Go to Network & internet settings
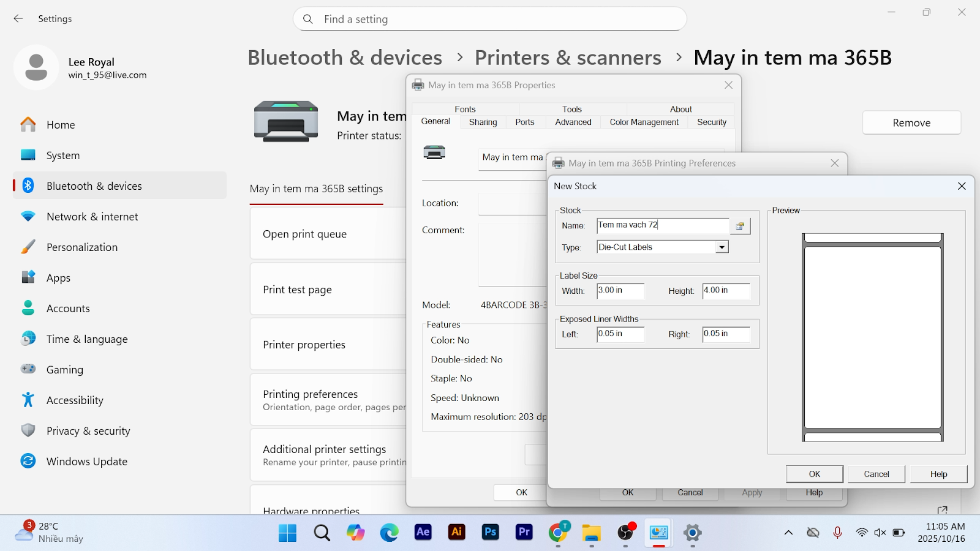This screenshot has width=980, height=551. click(x=92, y=217)
